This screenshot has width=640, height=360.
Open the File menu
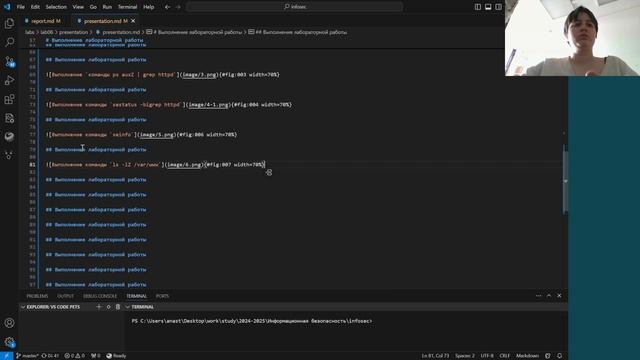pos(20,7)
